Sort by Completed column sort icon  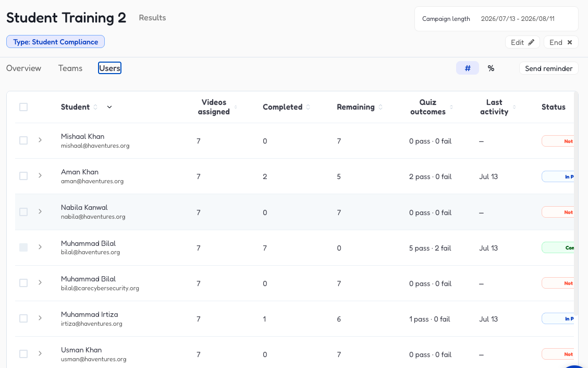308,107
